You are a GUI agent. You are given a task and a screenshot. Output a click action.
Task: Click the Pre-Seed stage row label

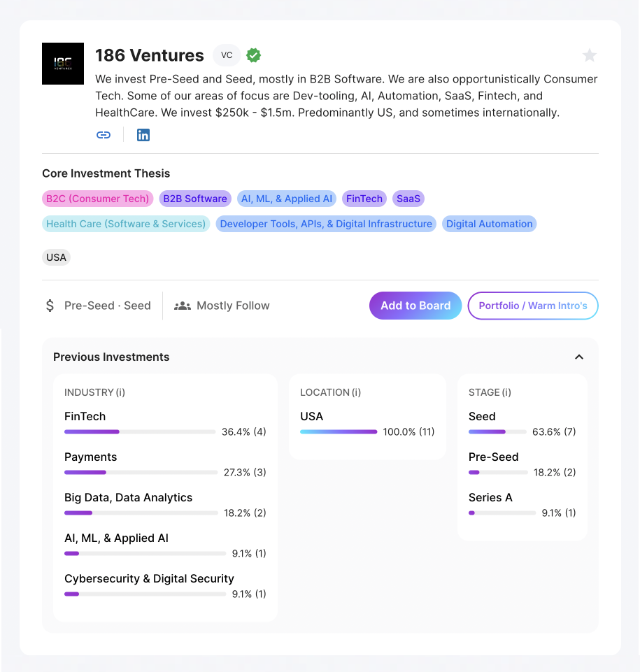493,457
